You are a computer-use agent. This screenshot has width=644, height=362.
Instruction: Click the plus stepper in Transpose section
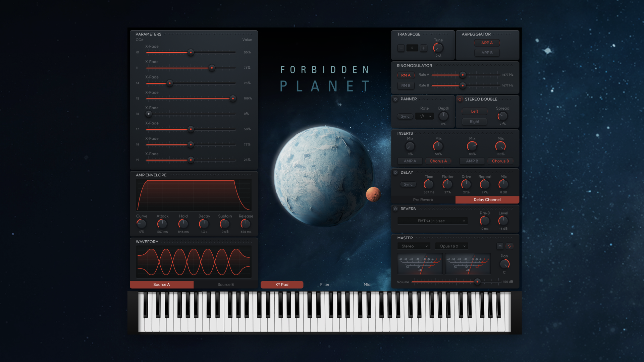pos(424,48)
